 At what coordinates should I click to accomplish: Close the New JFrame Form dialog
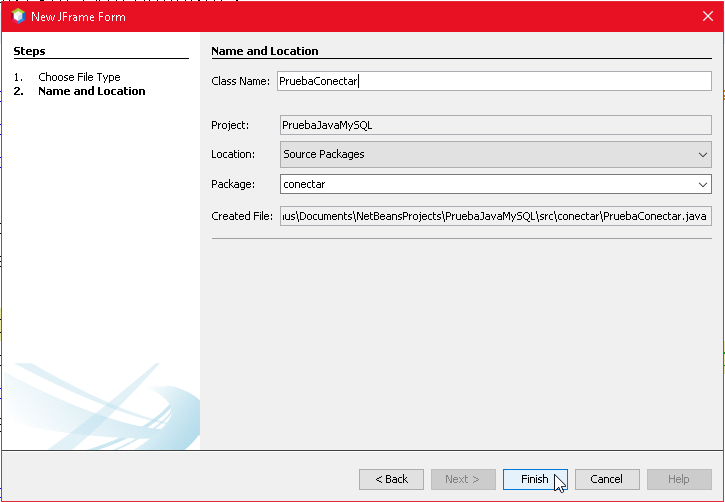(707, 16)
